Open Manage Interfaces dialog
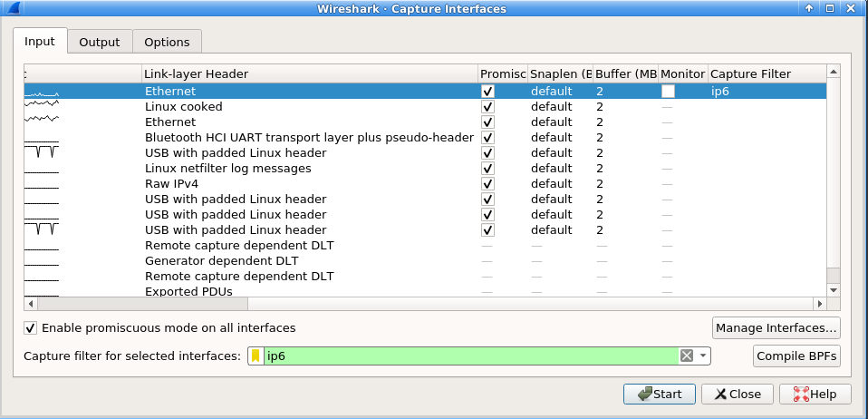Viewport: 868px width, 419px height. pos(776,328)
